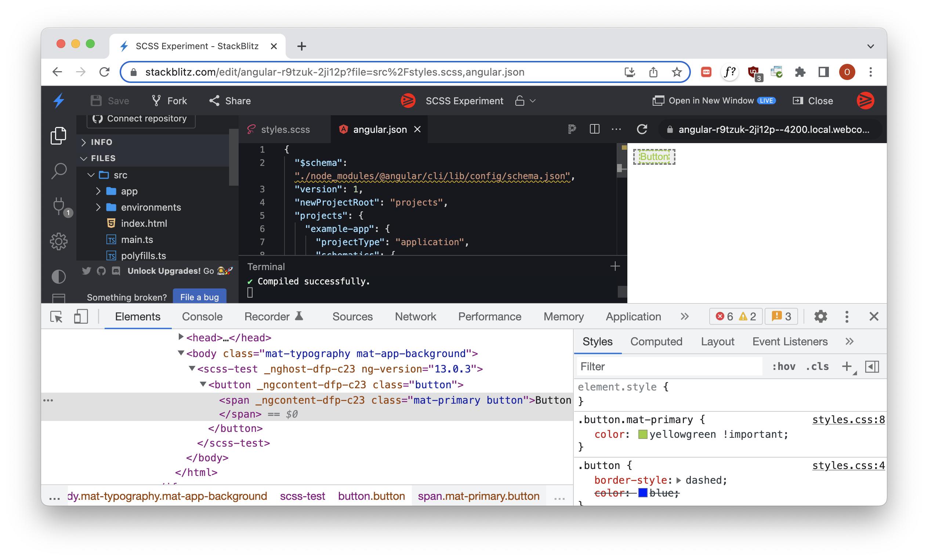Open StackBlitz settings gear in sidebar
This screenshot has height=560, width=928.
click(59, 241)
